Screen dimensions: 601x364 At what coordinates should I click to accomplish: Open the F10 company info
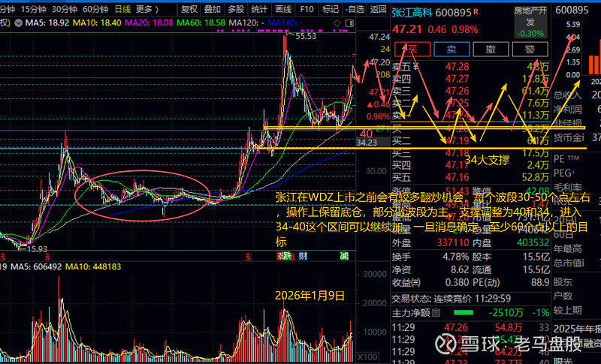point(307,9)
